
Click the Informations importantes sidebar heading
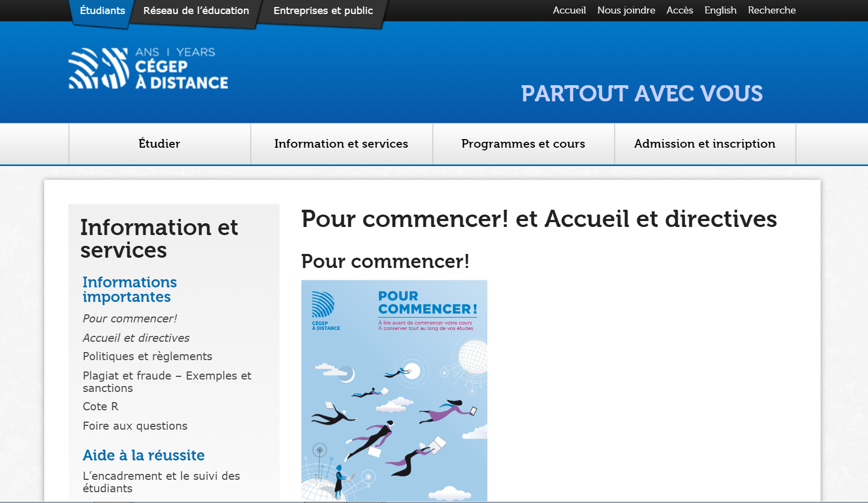coord(129,290)
